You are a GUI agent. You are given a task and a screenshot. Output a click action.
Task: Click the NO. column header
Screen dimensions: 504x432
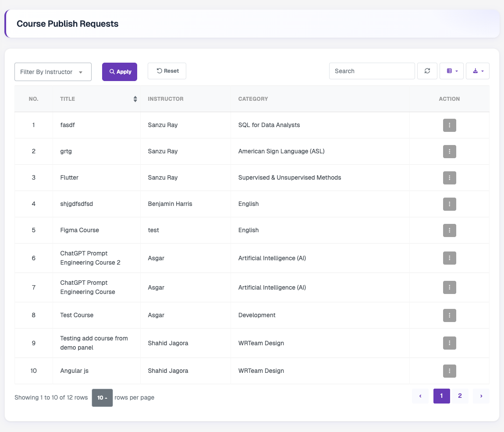click(33, 99)
